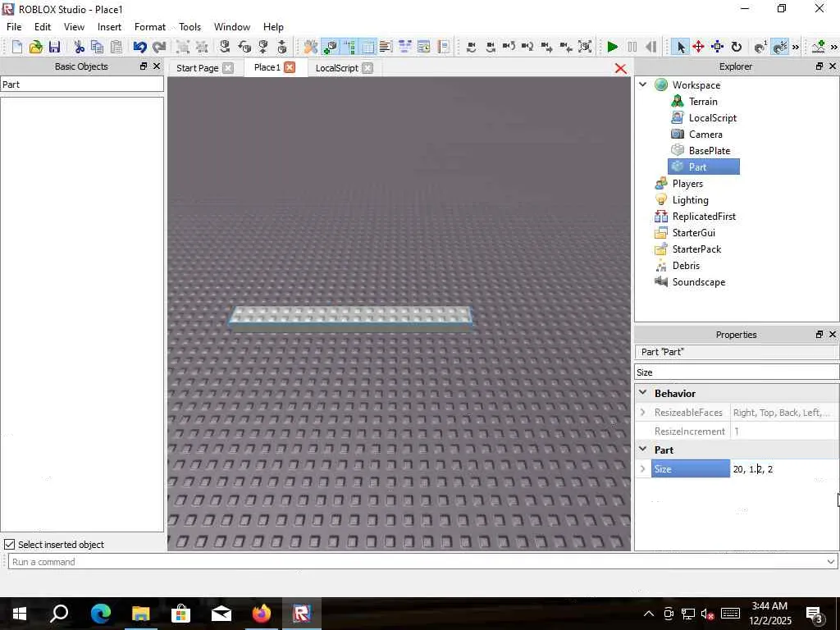This screenshot has height=630, width=840.
Task: Select LocalScript in the Explorer tree
Action: [x=713, y=118]
